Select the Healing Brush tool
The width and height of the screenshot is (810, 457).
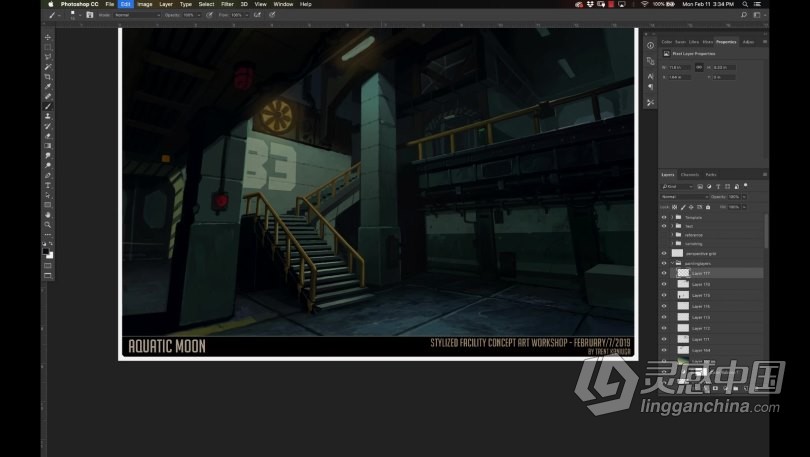click(48, 96)
